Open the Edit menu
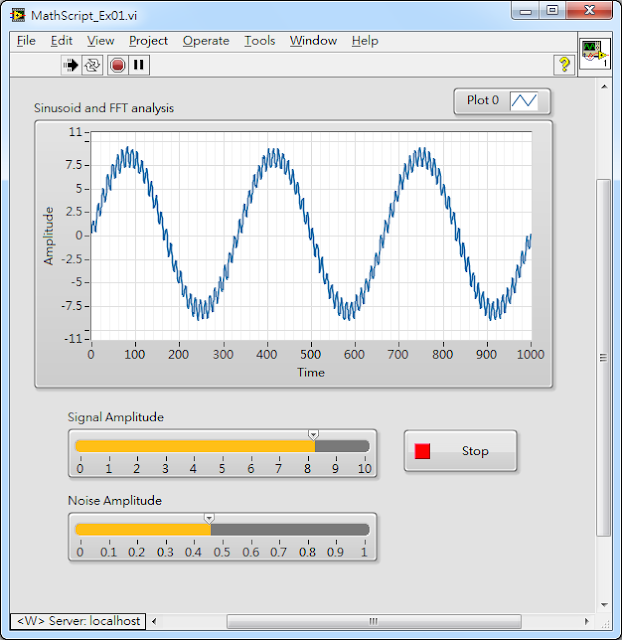The width and height of the screenshot is (622, 640). [61, 41]
